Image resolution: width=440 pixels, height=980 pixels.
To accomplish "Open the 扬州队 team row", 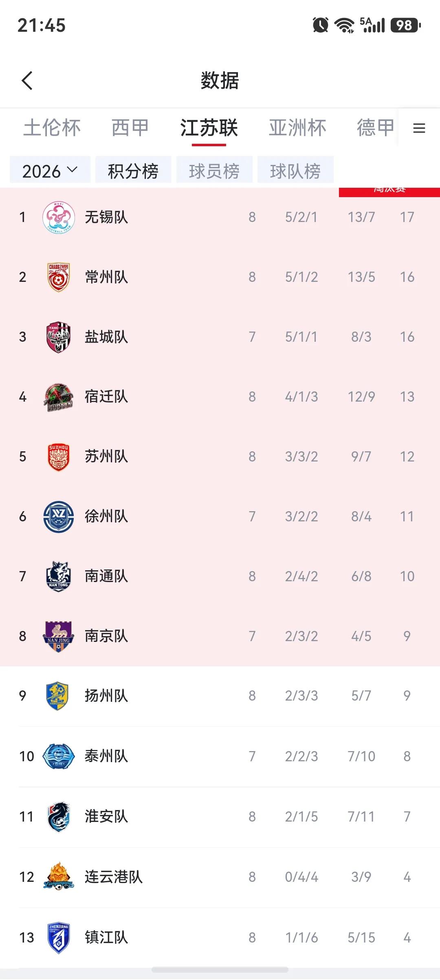I will coord(220,696).
